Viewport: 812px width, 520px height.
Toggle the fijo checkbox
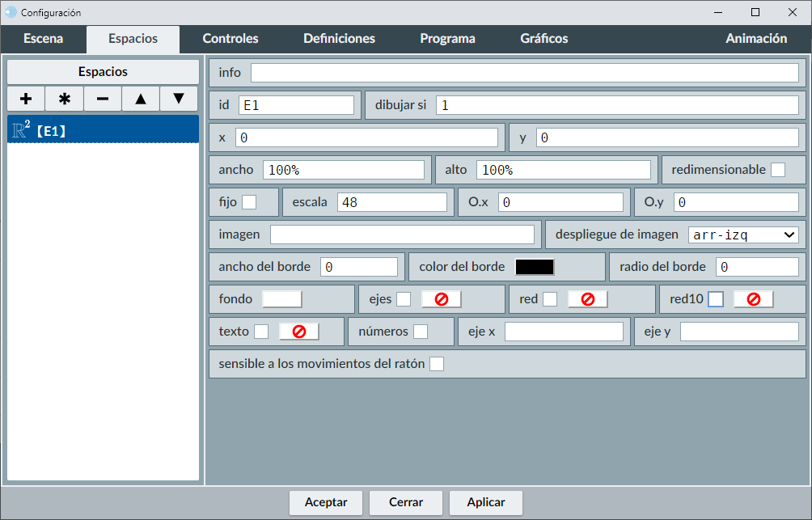pyautogui.click(x=250, y=202)
